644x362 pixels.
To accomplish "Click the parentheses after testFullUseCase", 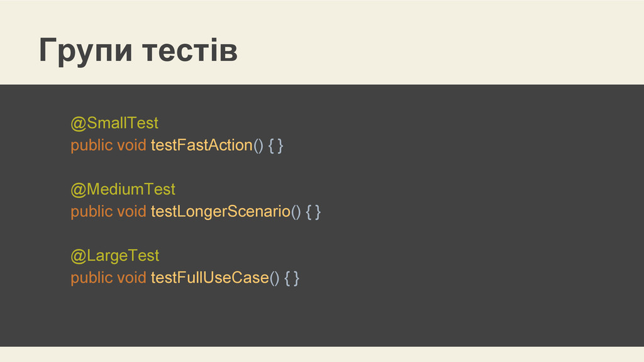I will (274, 278).
